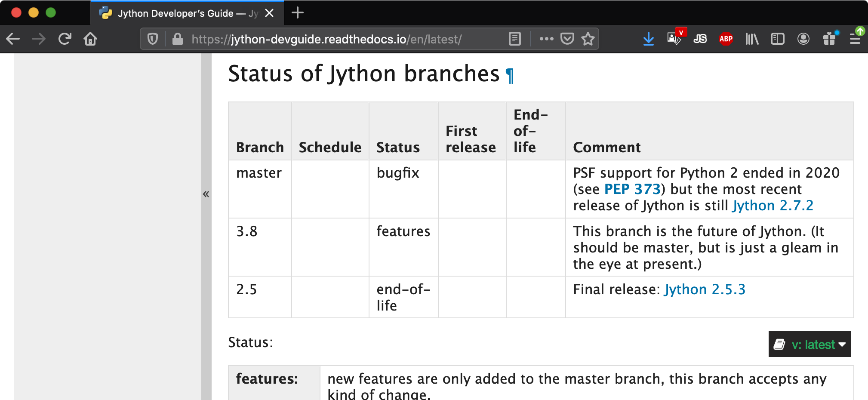Follow the Jython 2.7.2 link

coord(773,206)
